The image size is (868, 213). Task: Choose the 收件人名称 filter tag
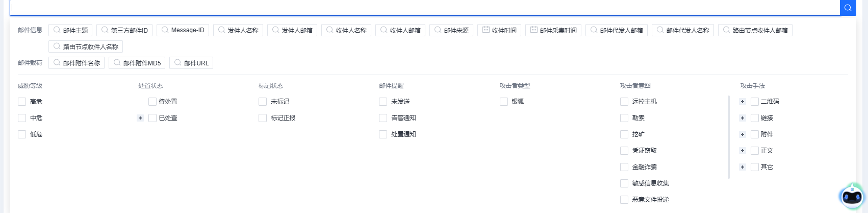tap(346, 30)
